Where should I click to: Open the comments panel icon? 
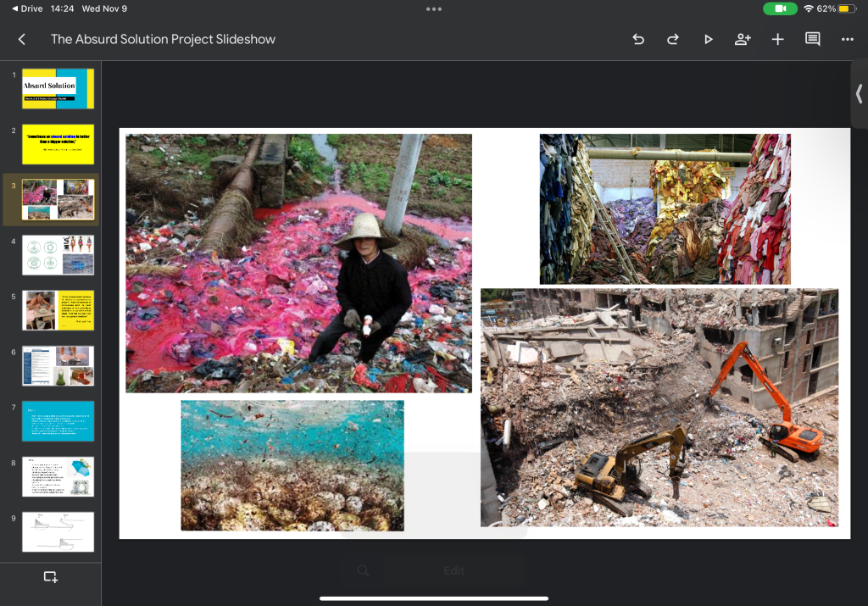click(x=812, y=39)
